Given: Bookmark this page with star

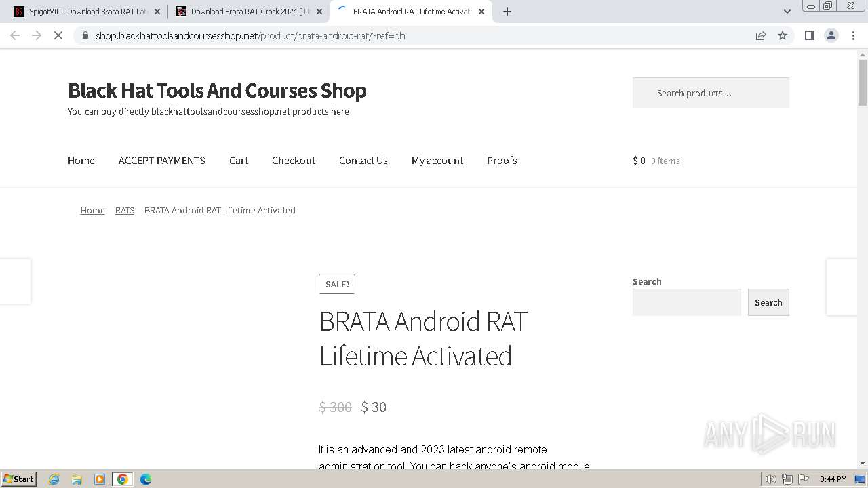Looking at the screenshot, I should [783, 35].
